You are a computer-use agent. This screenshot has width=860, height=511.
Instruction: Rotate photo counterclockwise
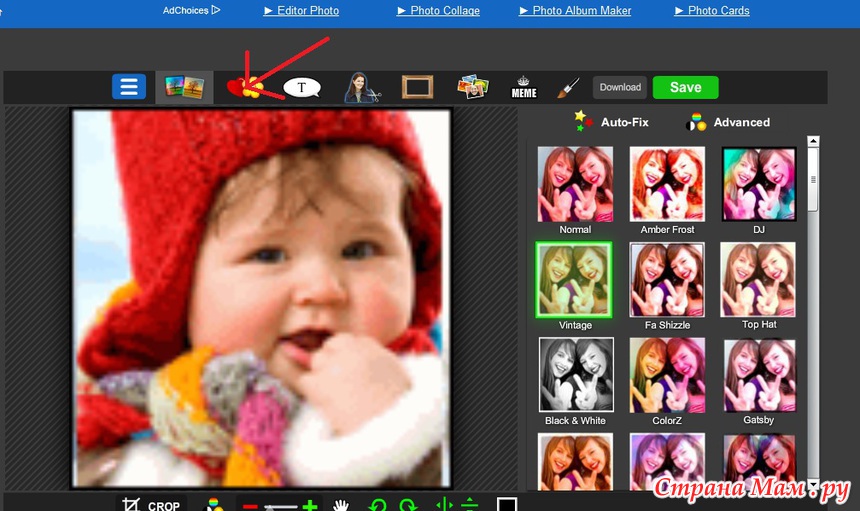tap(378, 505)
